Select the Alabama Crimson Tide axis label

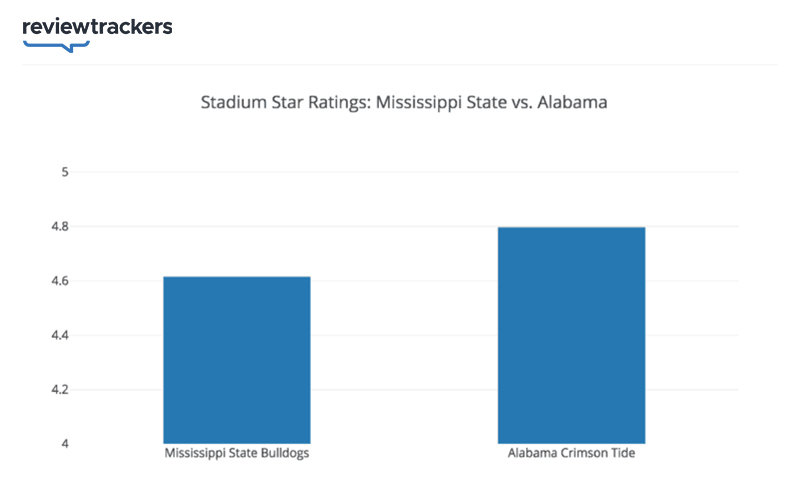[571, 454]
